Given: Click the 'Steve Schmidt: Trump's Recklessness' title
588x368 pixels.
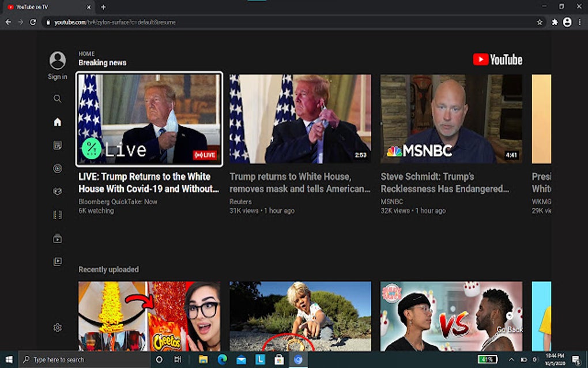Looking at the screenshot, I should coord(445,182).
